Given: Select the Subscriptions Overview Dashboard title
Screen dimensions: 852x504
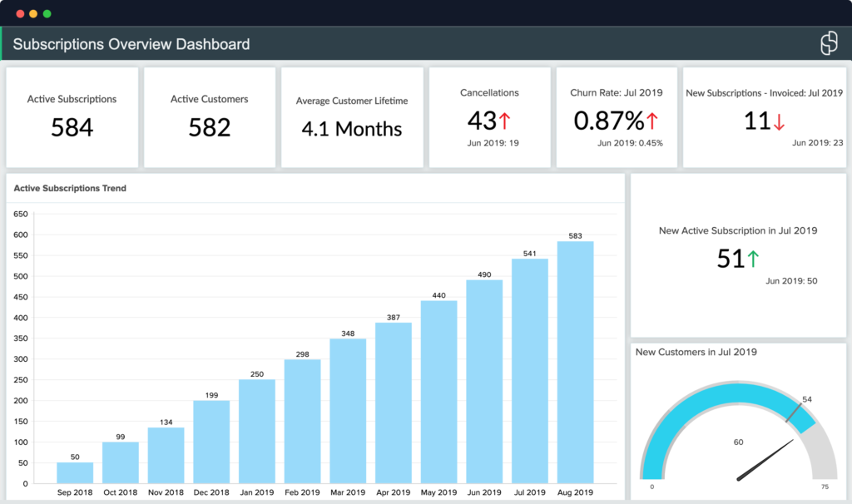Looking at the screenshot, I should (131, 44).
